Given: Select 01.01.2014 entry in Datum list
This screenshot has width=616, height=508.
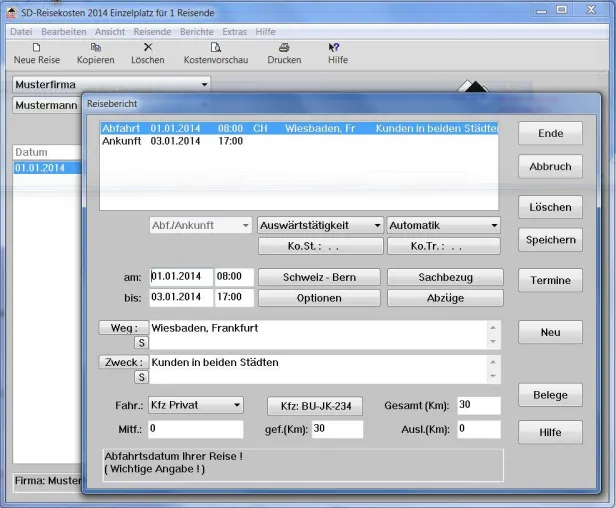Looking at the screenshot, I should pyautogui.click(x=47, y=168).
